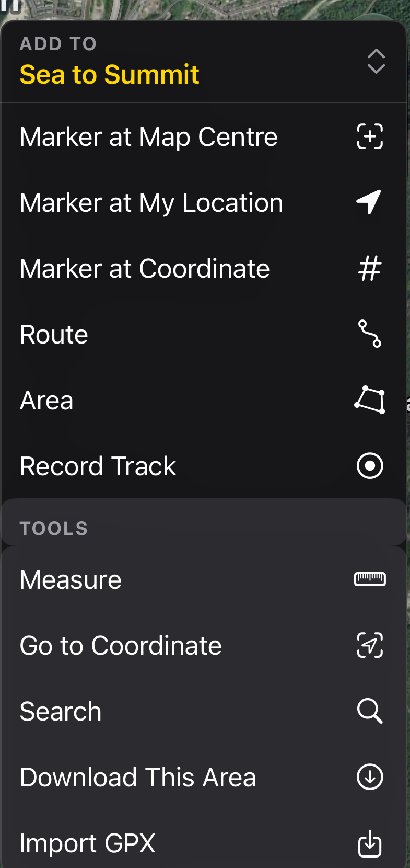Click the Marker at Map Centre crosshair icon
Screen dimensions: 410x868
(370, 137)
